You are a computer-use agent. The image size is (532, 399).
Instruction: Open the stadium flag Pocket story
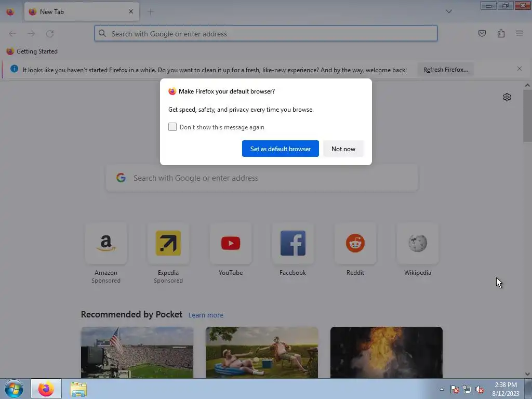(137, 353)
